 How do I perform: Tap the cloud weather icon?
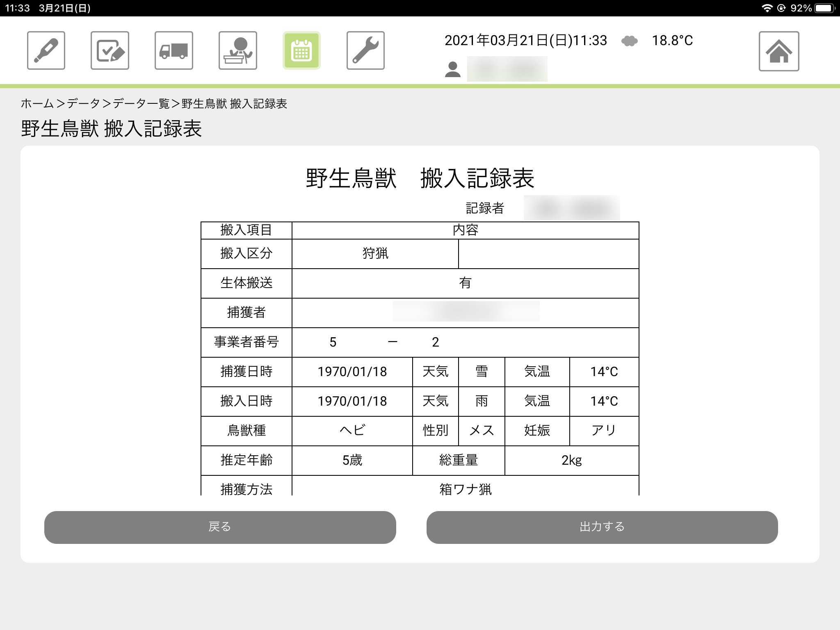629,41
